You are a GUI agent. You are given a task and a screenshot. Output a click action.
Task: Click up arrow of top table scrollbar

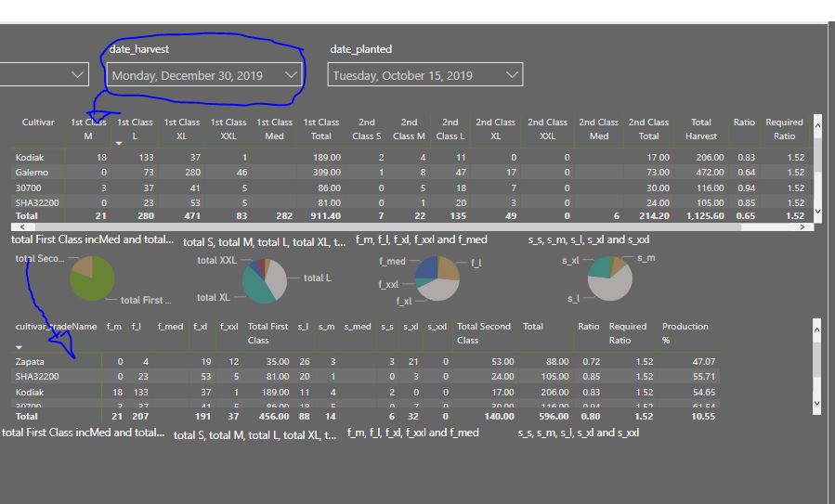pyautogui.click(x=817, y=125)
